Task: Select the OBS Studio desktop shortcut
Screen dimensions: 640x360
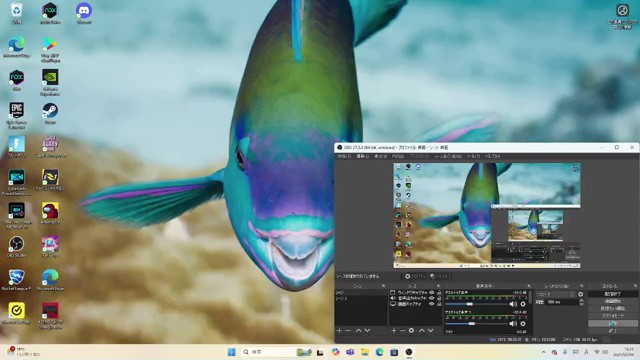Action: [x=17, y=247]
